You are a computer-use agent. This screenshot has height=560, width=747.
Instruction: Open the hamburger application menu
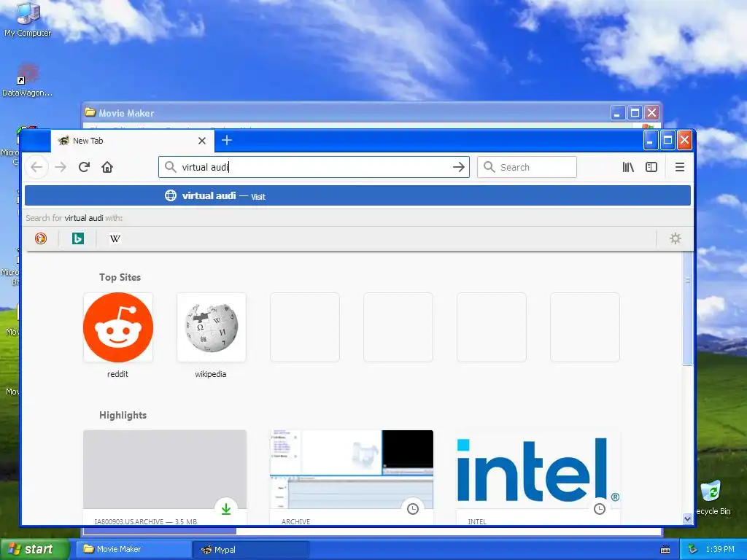pos(680,167)
